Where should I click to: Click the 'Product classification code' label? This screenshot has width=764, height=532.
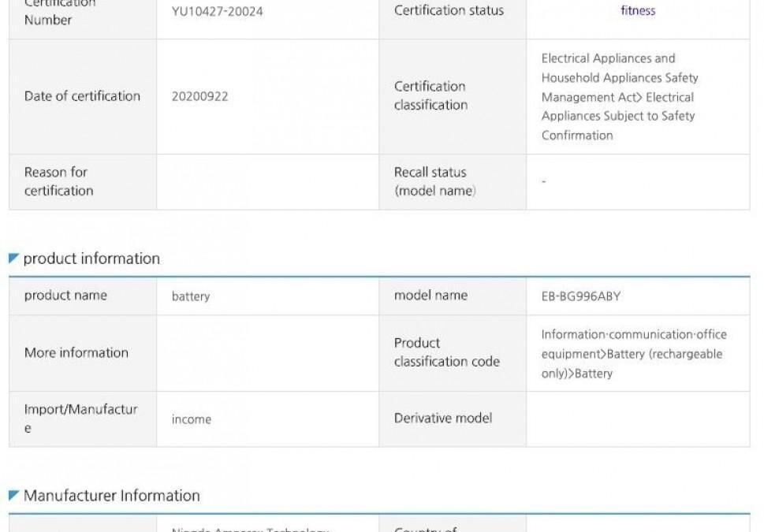tap(446, 352)
